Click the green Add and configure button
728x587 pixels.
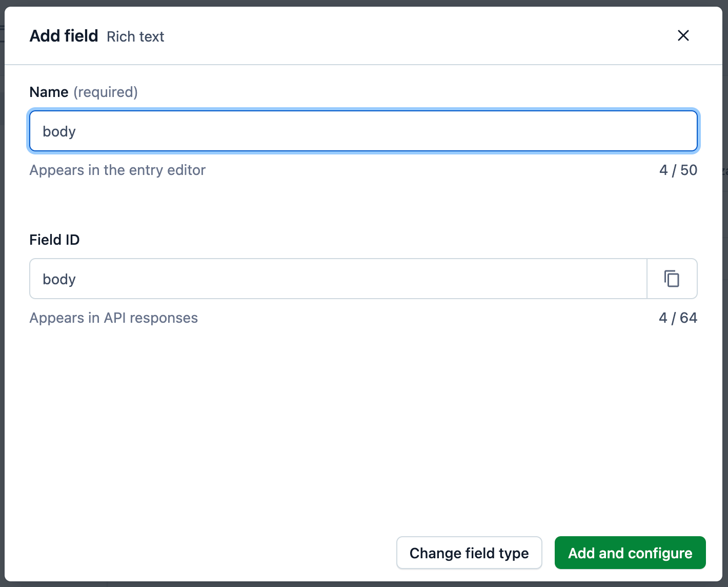click(630, 553)
